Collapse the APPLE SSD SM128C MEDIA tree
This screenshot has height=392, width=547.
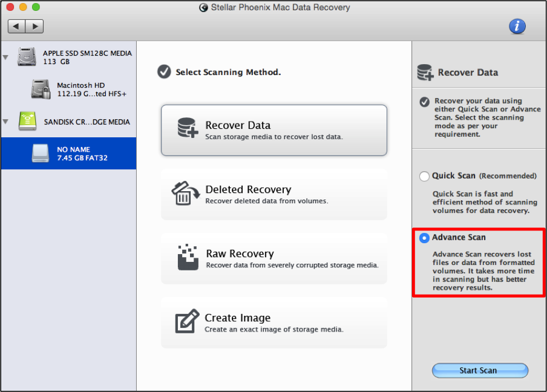[x=5, y=57]
